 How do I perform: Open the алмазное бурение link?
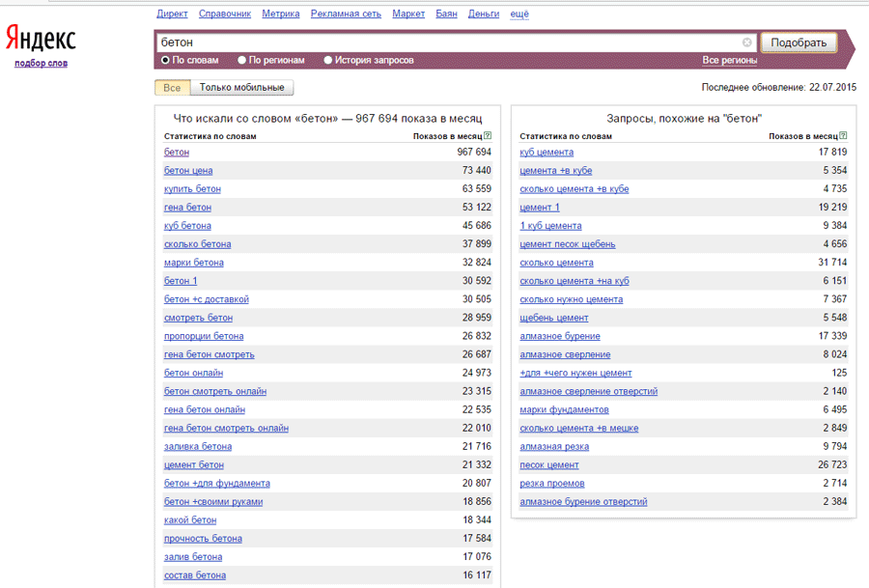click(560, 336)
